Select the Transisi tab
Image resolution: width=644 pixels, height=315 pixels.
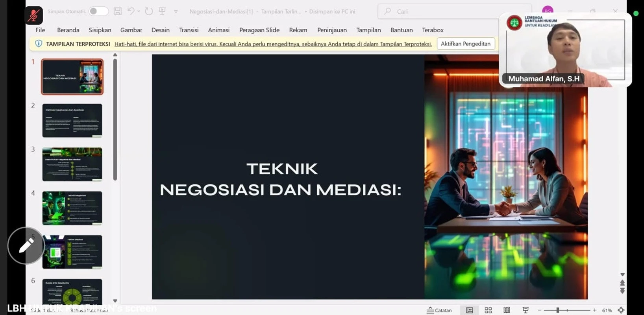point(189,30)
